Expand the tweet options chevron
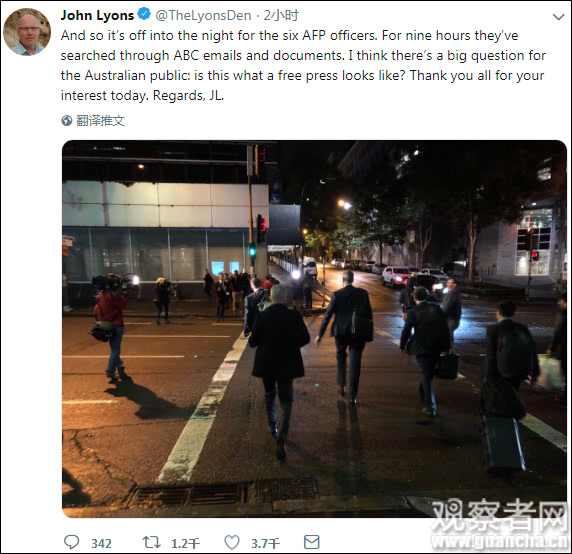 pos(559,17)
